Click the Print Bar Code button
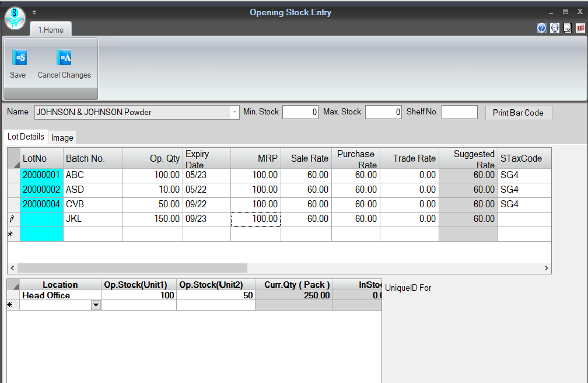The width and height of the screenshot is (588, 383). click(x=518, y=113)
